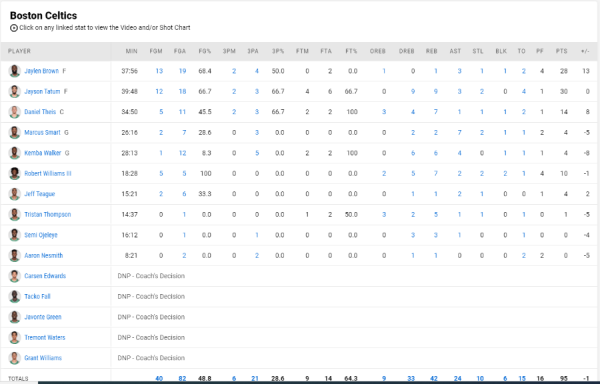The height and width of the screenshot is (384, 600).
Task: View Marcus Smart's 7 assists video
Action: [459, 133]
